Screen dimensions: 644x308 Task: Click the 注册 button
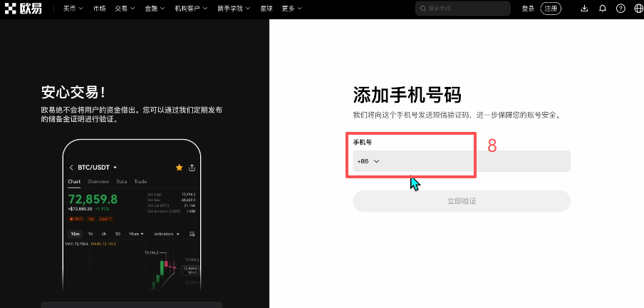pyautogui.click(x=551, y=9)
